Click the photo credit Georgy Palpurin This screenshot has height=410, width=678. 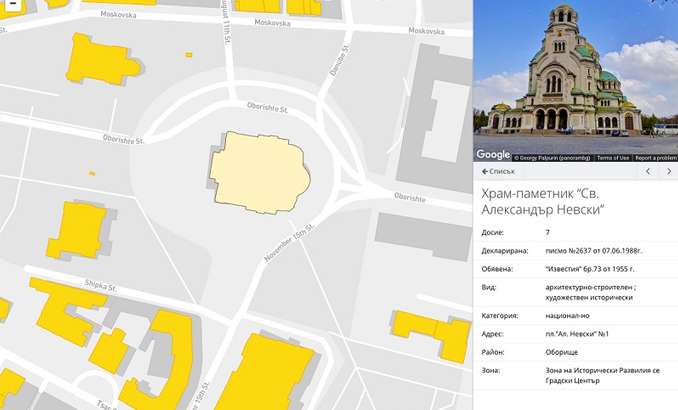pos(552,158)
